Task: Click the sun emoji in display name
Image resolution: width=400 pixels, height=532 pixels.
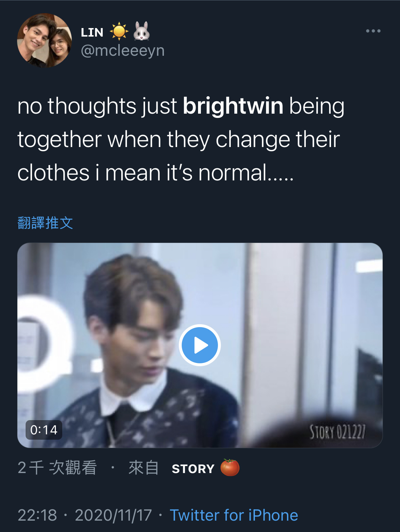Action: click(119, 31)
